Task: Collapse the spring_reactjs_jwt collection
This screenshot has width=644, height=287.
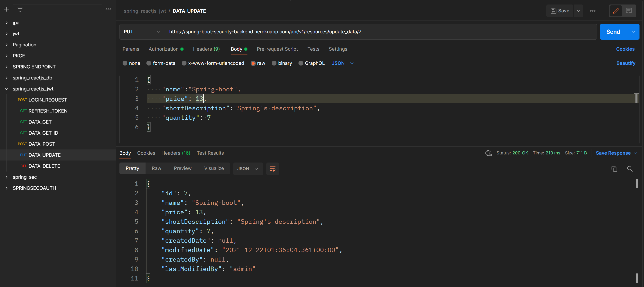Action: (x=7, y=89)
